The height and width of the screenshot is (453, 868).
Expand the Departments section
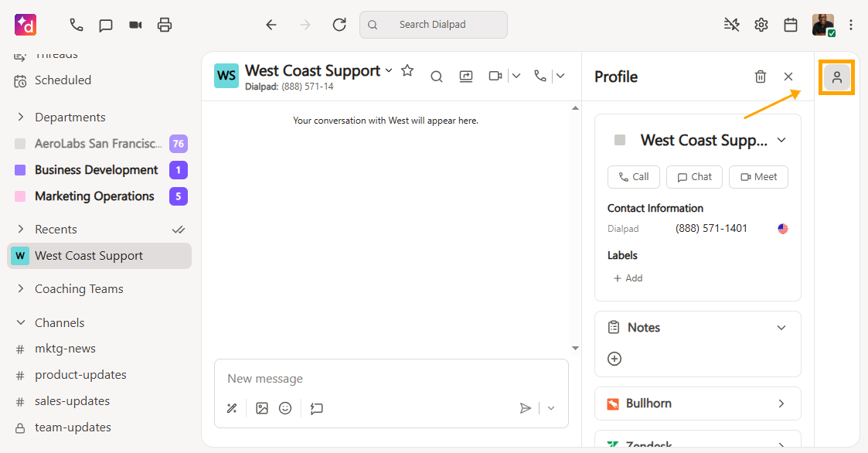(x=20, y=118)
